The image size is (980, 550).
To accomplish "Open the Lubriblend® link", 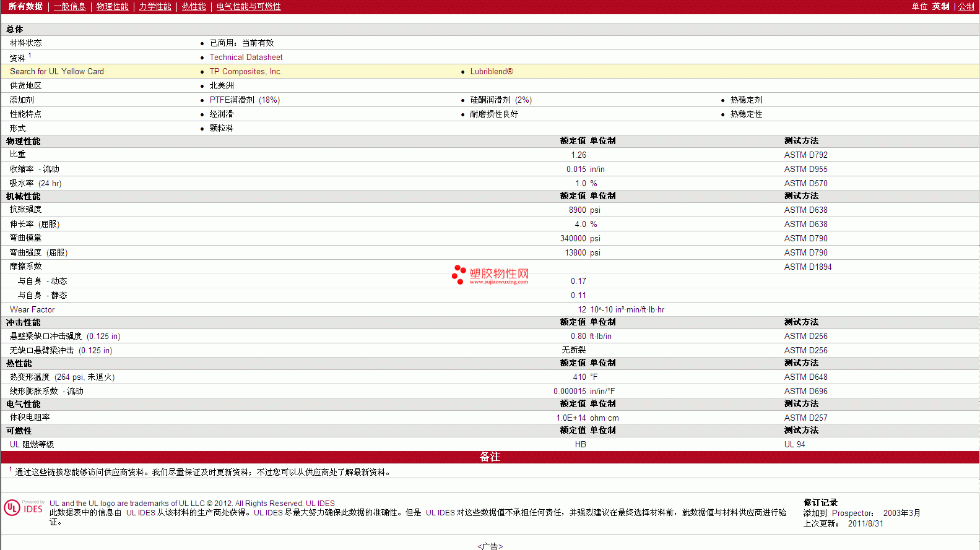I will [x=492, y=72].
